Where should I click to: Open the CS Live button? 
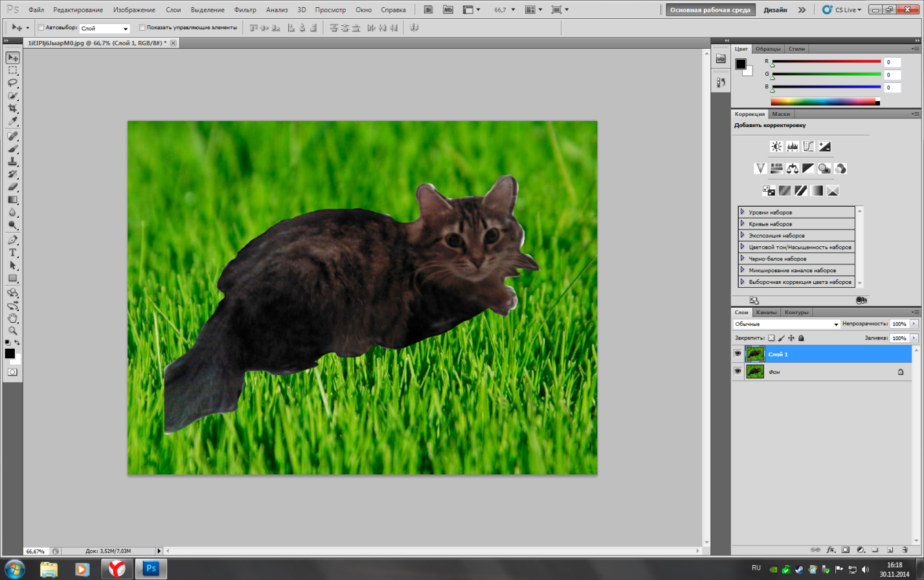[x=842, y=10]
